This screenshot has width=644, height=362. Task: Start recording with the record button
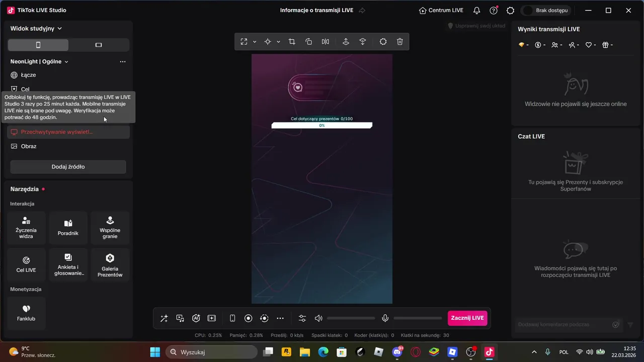(248, 318)
